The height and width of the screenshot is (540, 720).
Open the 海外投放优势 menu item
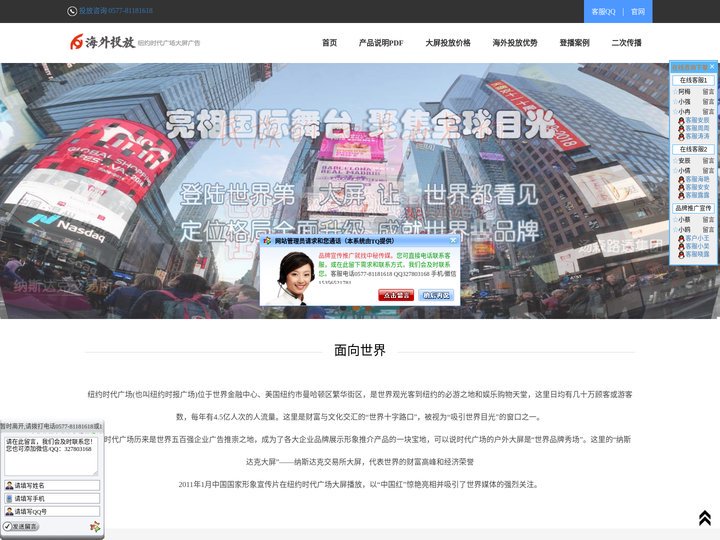(515, 43)
